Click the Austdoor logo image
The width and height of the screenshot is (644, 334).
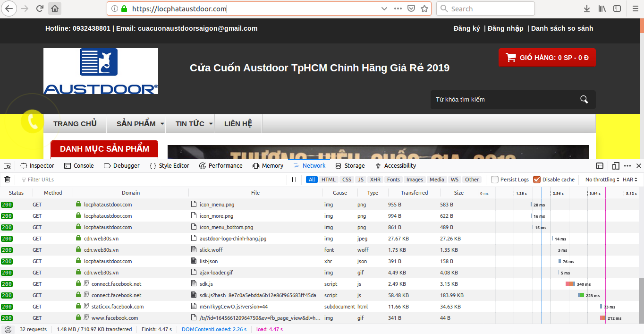(101, 71)
